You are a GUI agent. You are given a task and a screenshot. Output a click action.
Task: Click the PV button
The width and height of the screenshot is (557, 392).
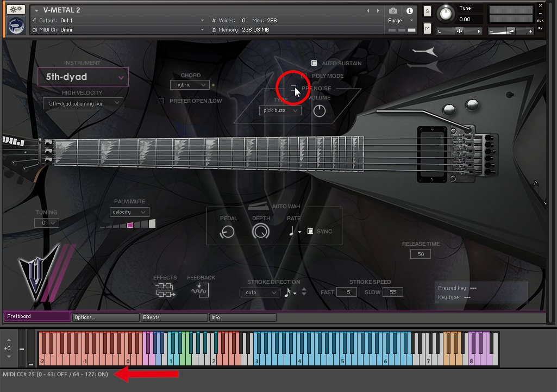pyautogui.click(x=540, y=28)
